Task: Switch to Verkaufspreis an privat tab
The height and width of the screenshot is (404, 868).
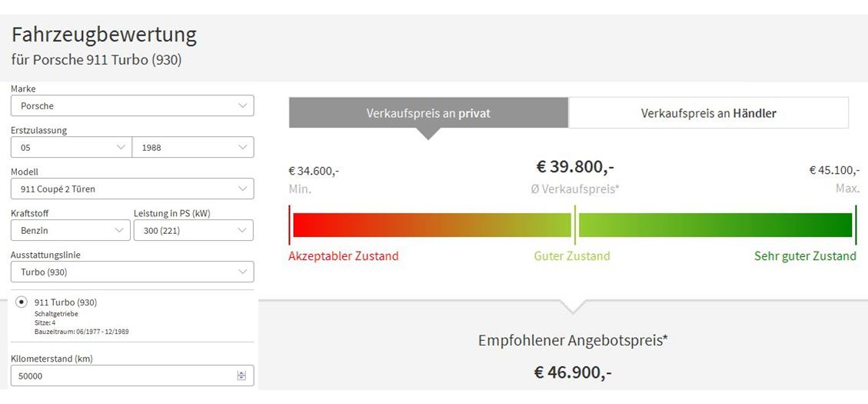Action: pos(428,113)
